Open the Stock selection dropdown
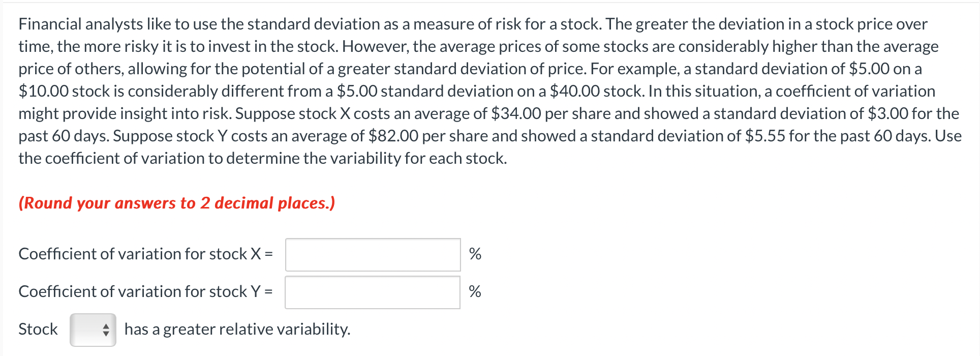Image resolution: width=980 pixels, height=356 pixels. pos(93,330)
